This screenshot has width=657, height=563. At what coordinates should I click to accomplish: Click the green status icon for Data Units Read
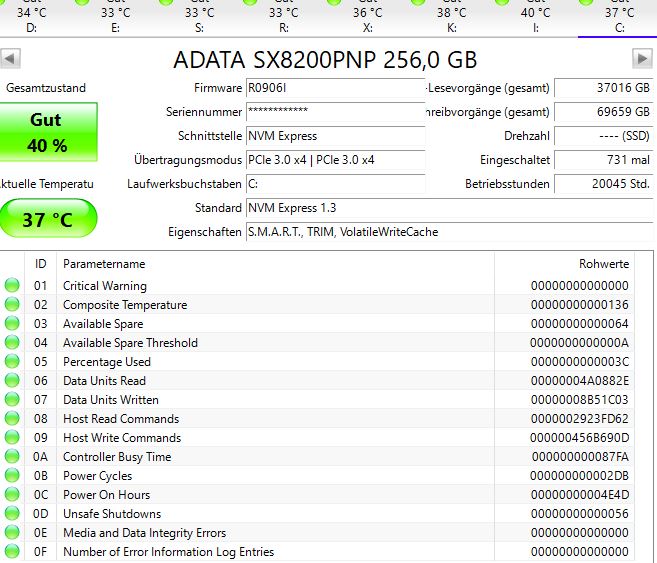[x=12, y=380]
